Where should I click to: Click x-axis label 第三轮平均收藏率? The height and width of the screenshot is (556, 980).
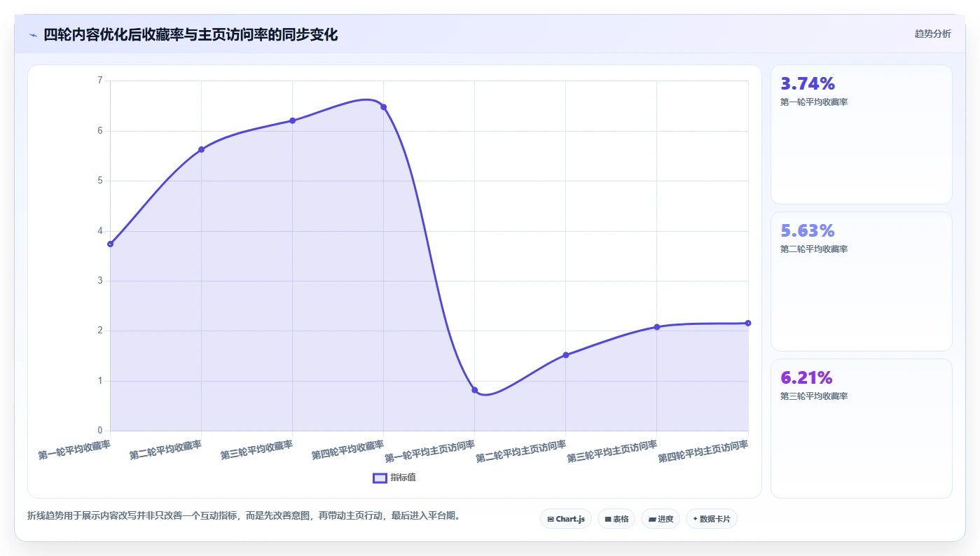coord(256,450)
